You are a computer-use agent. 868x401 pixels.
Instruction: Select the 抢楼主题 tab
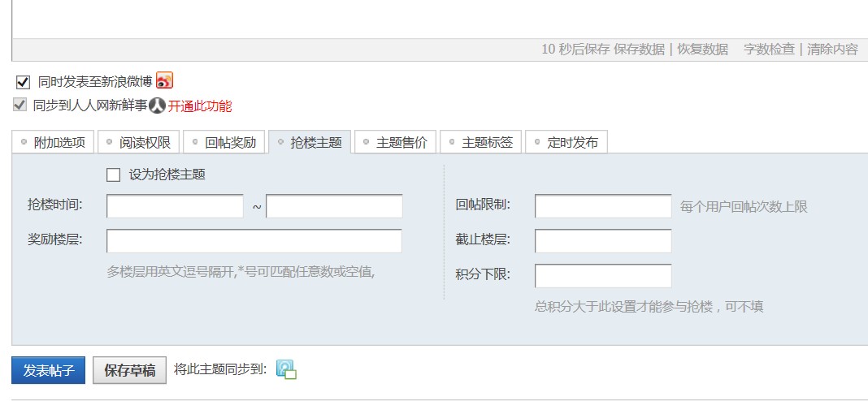tap(310, 142)
